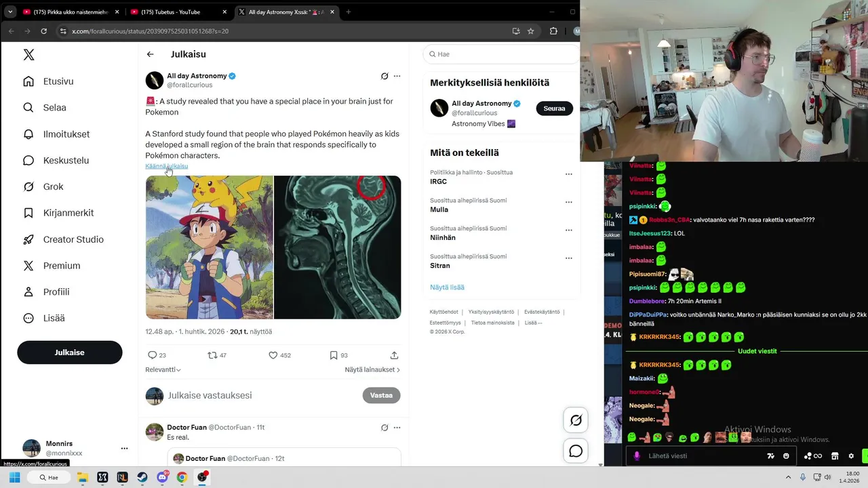
Task: Open the brain MRI scan image
Action: (337, 247)
